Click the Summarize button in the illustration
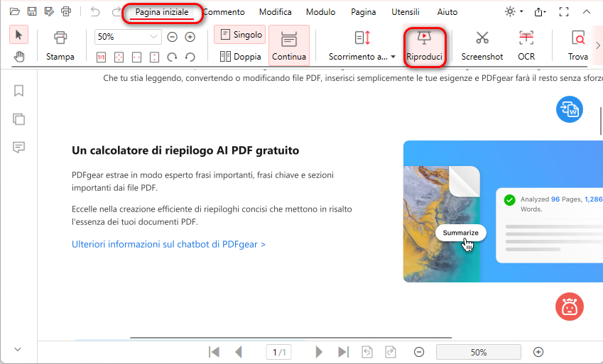Screen dimensions: 603x364 coord(461,233)
